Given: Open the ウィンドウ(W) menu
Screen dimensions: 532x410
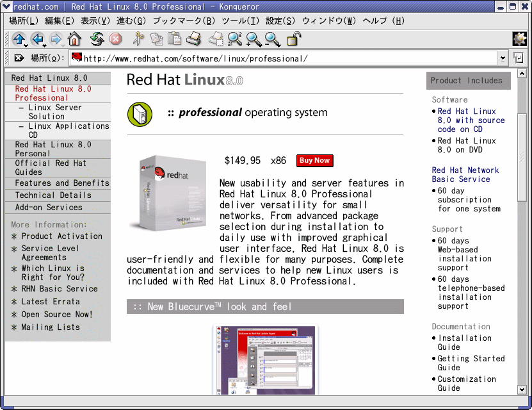Looking at the screenshot, I should point(329,21).
